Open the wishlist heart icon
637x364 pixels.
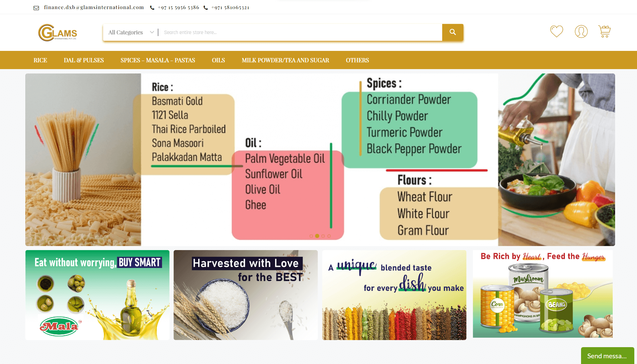tap(556, 31)
